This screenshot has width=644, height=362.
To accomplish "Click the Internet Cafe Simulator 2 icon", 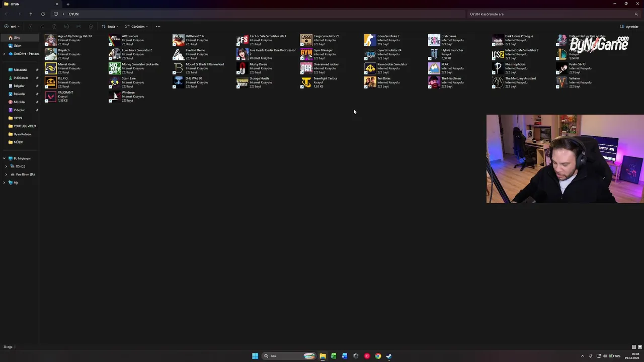I will pyautogui.click(x=498, y=54).
